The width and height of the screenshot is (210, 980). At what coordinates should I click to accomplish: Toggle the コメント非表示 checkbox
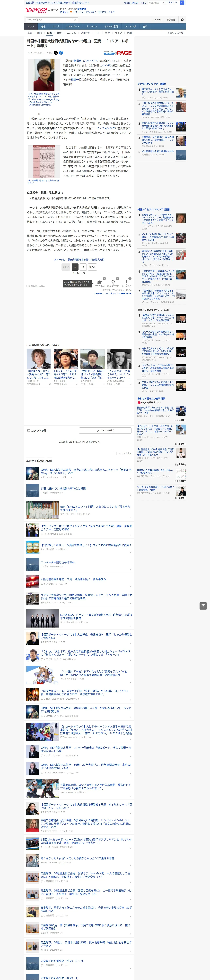pos(115,453)
